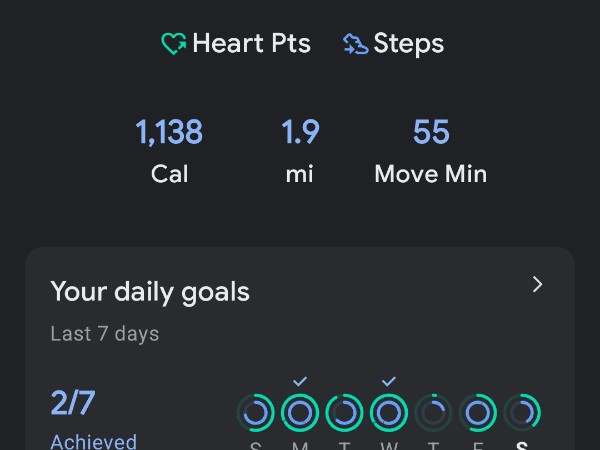Open the 55 Move Min stat

click(430, 150)
